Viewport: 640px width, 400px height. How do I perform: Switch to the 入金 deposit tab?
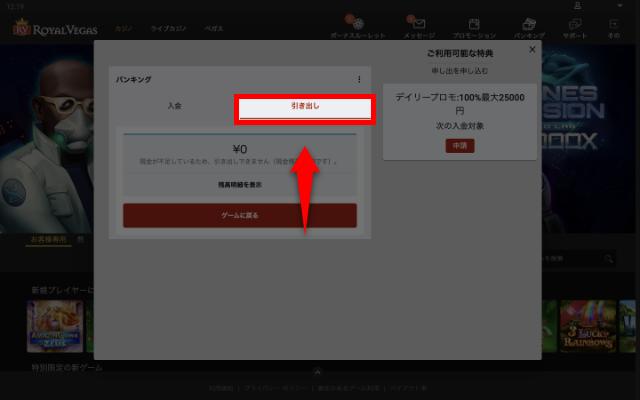[175, 106]
